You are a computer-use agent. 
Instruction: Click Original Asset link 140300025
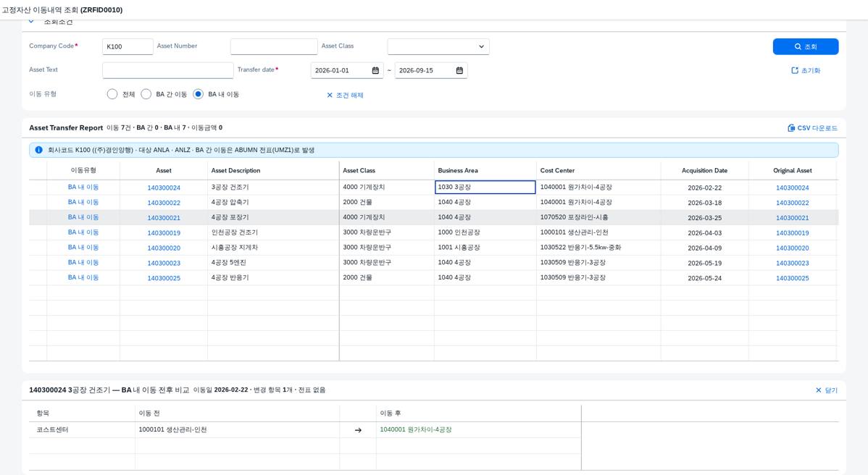click(792, 277)
